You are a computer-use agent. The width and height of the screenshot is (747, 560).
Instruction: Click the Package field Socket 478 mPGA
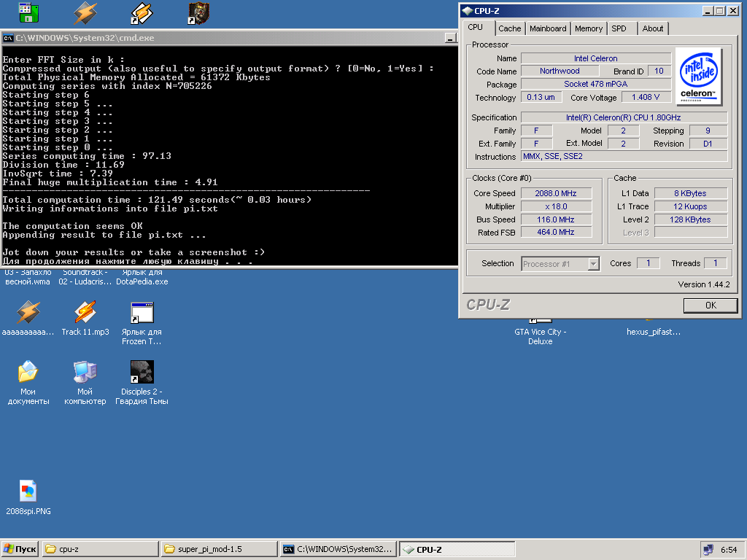(x=595, y=84)
